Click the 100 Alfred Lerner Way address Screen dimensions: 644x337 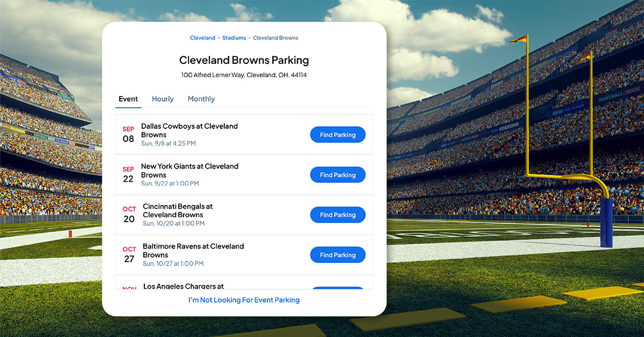coord(244,75)
